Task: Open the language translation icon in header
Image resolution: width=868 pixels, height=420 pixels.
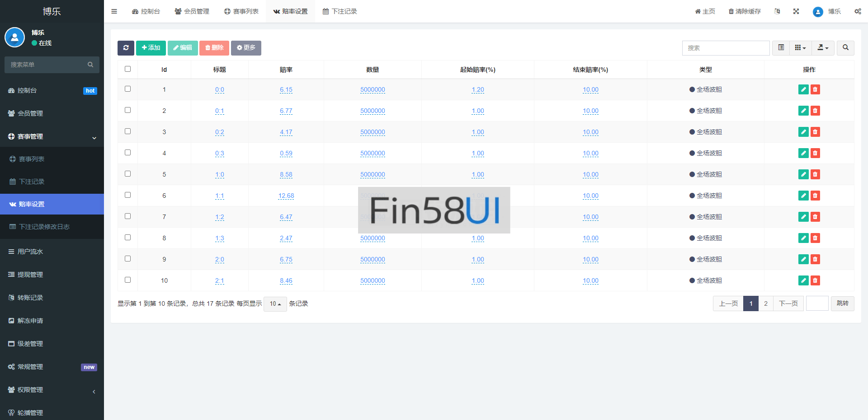Action: pyautogui.click(x=777, y=11)
